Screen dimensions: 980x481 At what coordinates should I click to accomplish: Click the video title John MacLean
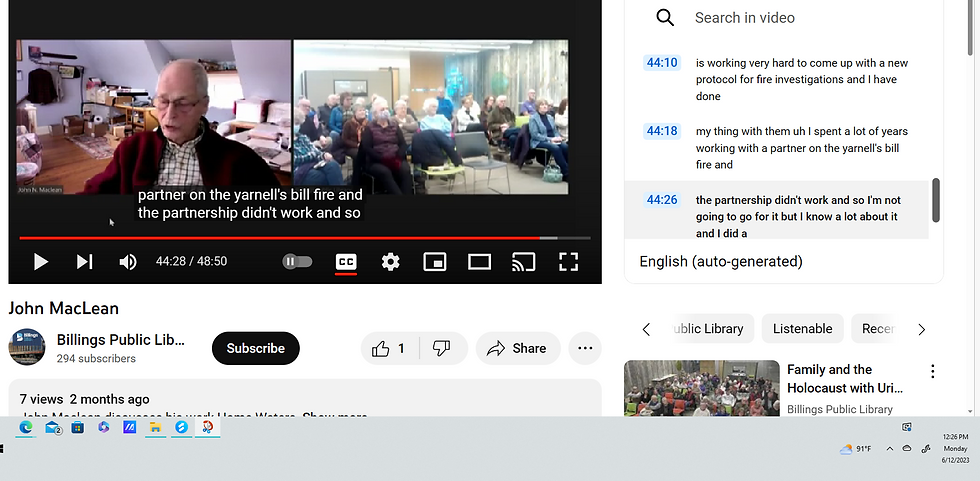[x=63, y=308]
